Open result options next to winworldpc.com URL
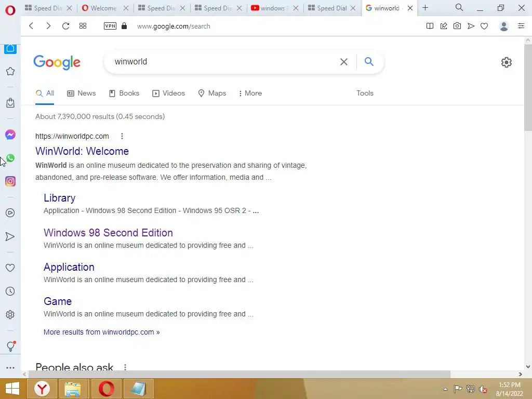This screenshot has height=399, width=532. coord(122,136)
